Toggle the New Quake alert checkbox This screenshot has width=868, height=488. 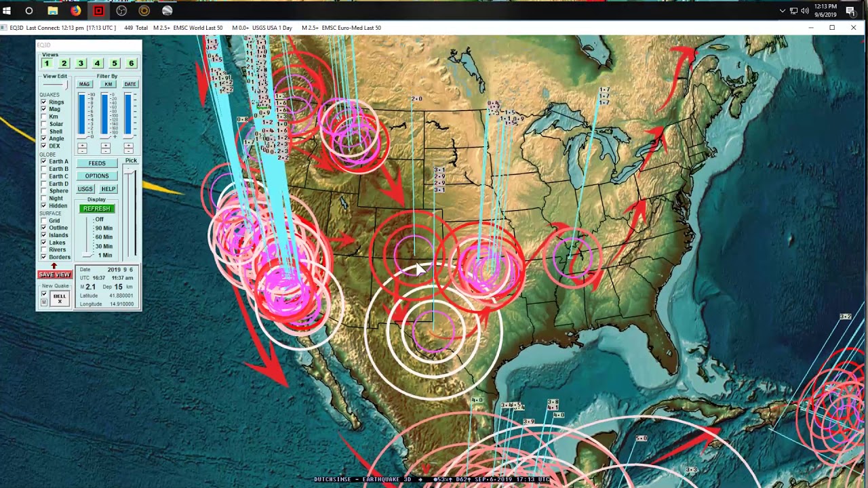pyautogui.click(x=44, y=293)
